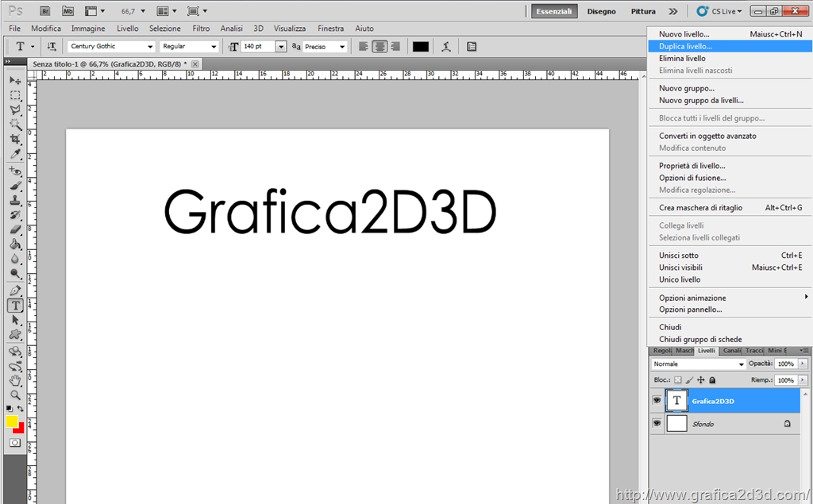Viewport: 813px width, 504px height.
Task: Open the CS Live menu
Action: coord(719,11)
